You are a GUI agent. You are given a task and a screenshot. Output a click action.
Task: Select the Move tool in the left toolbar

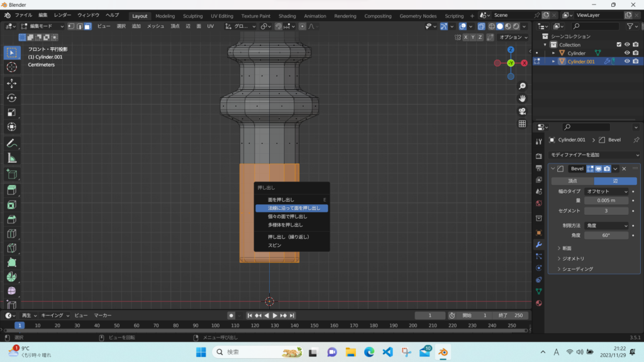pos(11,83)
